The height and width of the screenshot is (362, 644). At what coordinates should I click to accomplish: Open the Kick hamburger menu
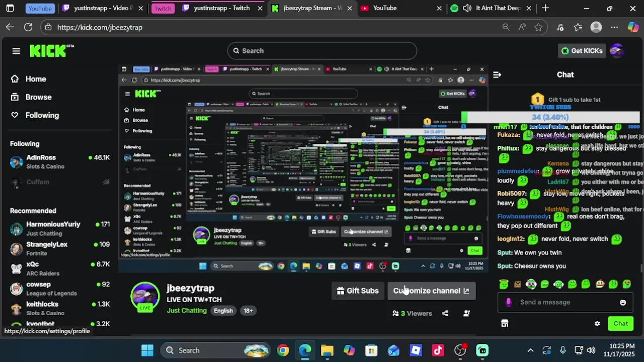point(16,51)
